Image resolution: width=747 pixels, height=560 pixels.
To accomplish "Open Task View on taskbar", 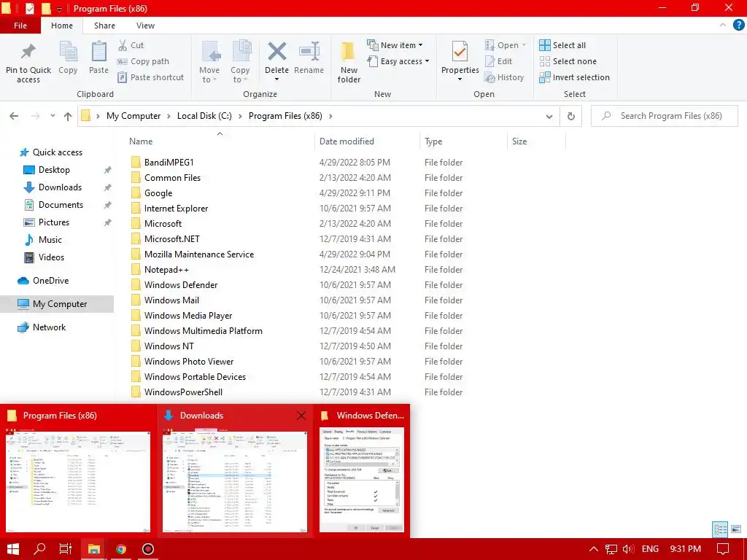I will click(66, 549).
